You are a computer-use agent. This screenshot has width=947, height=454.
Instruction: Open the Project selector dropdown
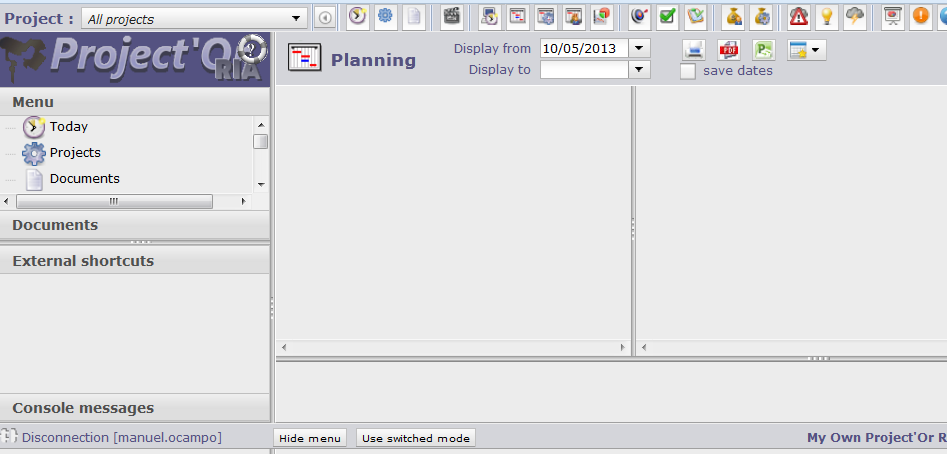pos(297,18)
